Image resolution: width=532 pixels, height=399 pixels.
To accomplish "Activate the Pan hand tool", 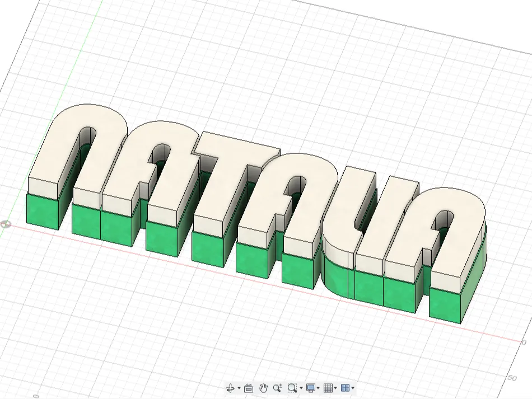I will 263,388.
